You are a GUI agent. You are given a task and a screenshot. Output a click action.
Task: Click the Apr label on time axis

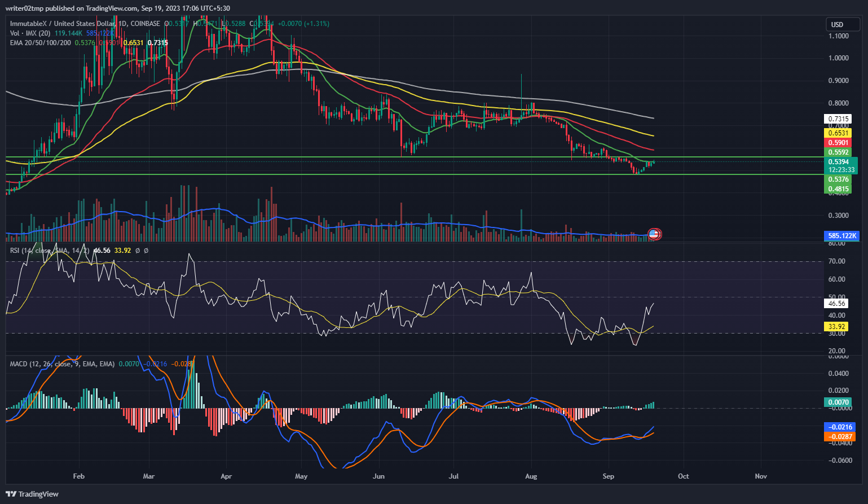[x=226, y=476]
